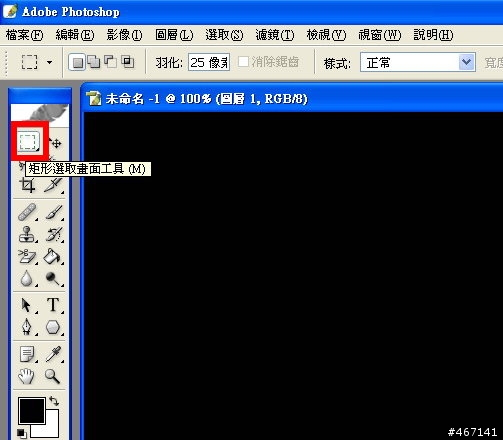The image size is (503, 440).
Task: Reset to default black and white colors
Action: click(22, 433)
